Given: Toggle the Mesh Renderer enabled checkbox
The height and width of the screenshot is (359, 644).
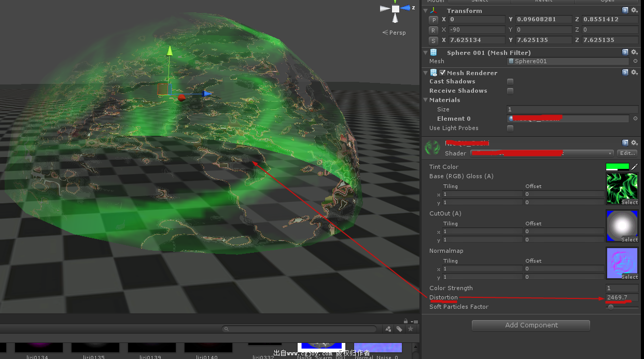Looking at the screenshot, I should tap(442, 73).
